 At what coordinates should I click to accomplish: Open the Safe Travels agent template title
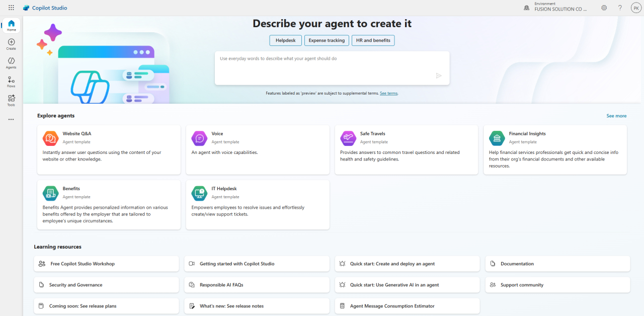point(373,134)
